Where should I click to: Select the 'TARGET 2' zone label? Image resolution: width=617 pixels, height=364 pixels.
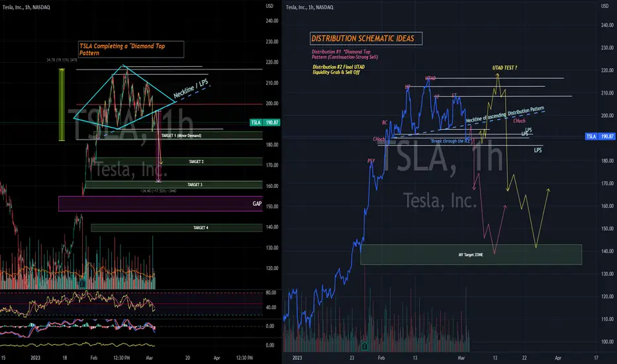(x=196, y=161)
